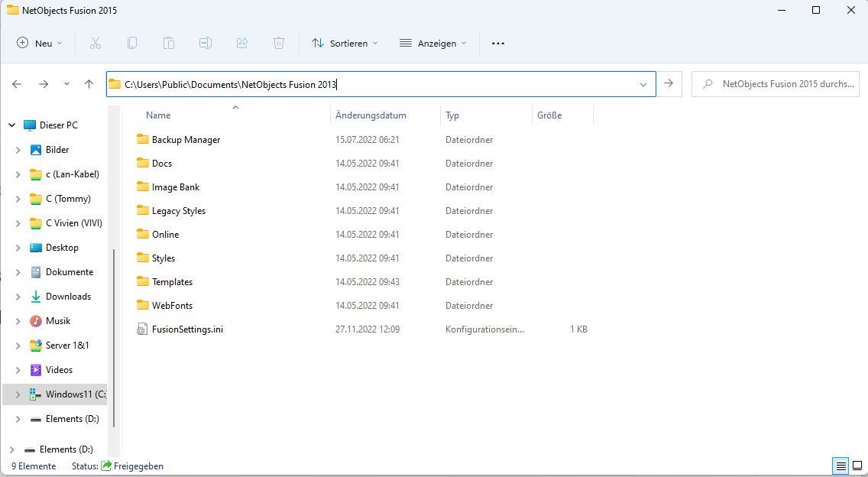The height and width of the screenshot is (477, 868).
Task: Click the navigation pane vertical scrollbar
Action: point(114,336)
